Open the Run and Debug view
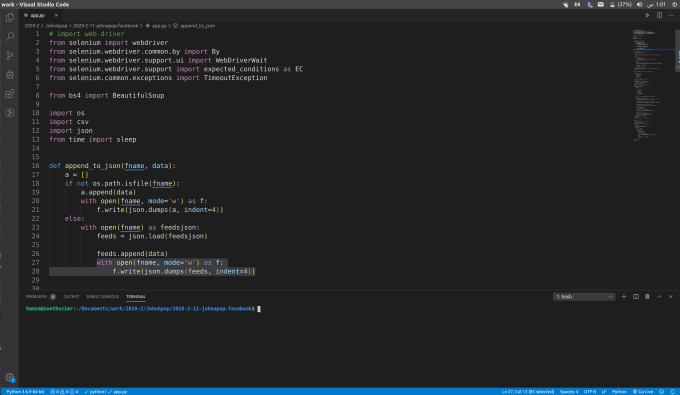This screenshot has height=395, width=680. 10,75
